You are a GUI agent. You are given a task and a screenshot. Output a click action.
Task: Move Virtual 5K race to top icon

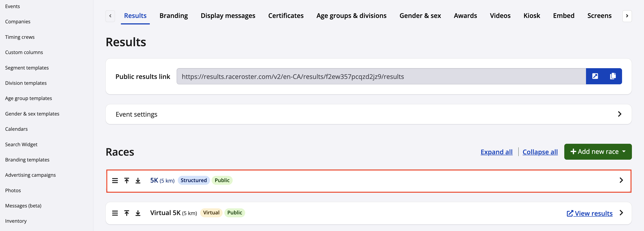click(127, 213)
